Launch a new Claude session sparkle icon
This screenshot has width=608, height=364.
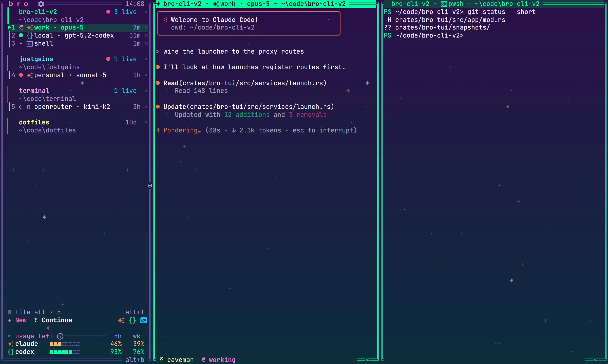point(121,320)
